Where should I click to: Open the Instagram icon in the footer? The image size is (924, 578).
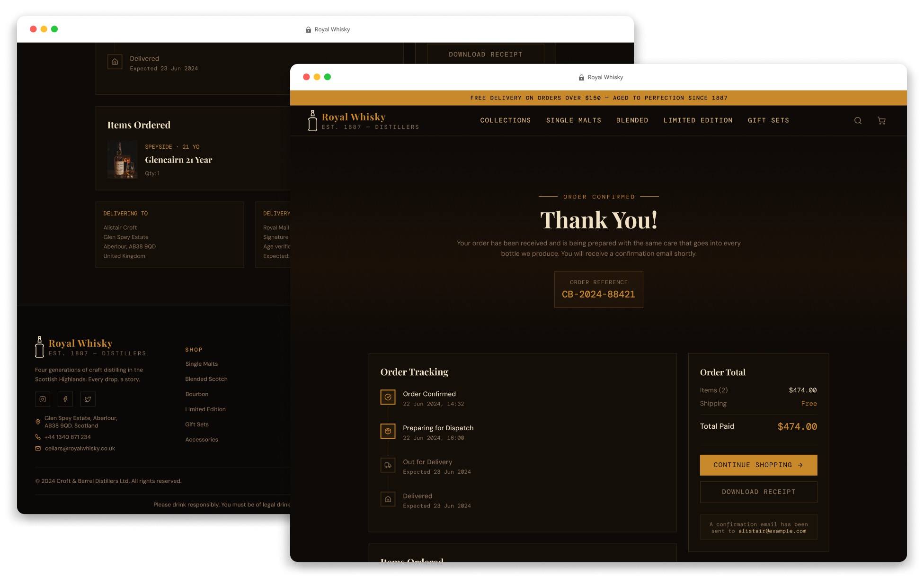[43, 399]
